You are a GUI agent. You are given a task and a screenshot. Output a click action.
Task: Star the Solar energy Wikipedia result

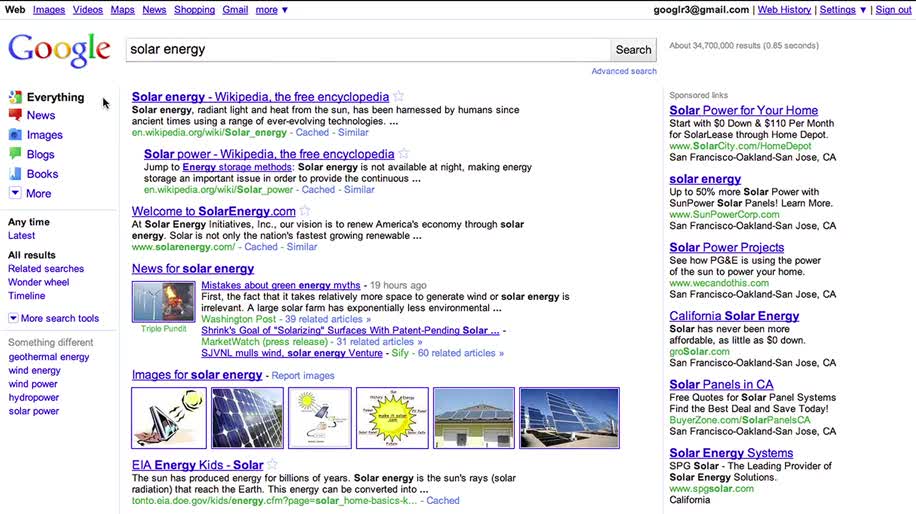tap(398, 96)
